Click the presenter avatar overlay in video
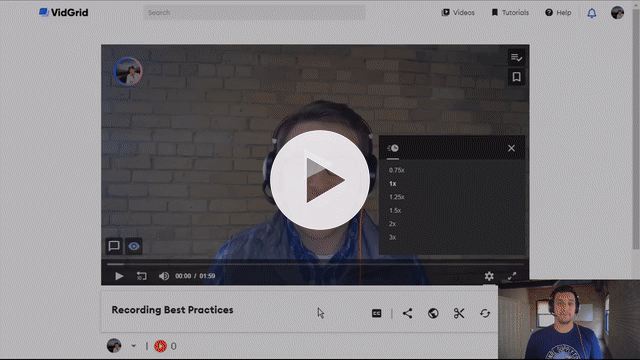Image resolution: width=640 pixels, height=360 pixels. pos(128,71)
